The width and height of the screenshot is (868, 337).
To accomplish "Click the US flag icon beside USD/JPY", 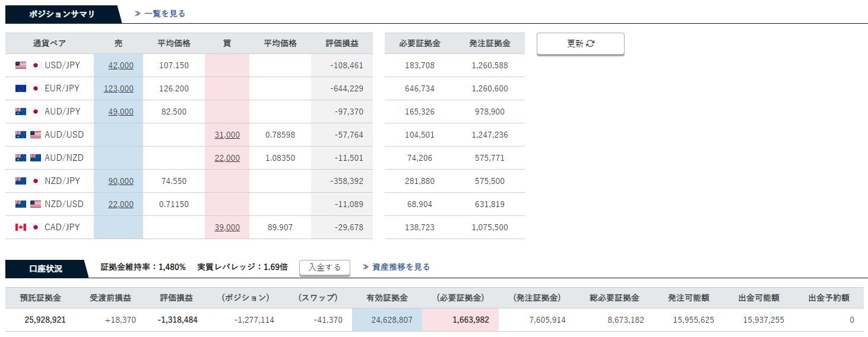I will [21, 65].
